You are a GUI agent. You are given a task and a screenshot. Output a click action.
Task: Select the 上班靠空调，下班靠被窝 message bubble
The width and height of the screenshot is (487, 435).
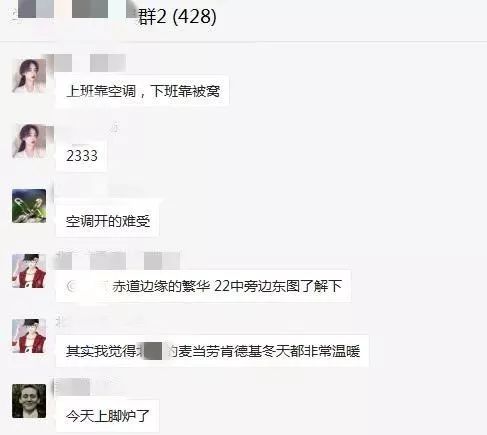142,91
